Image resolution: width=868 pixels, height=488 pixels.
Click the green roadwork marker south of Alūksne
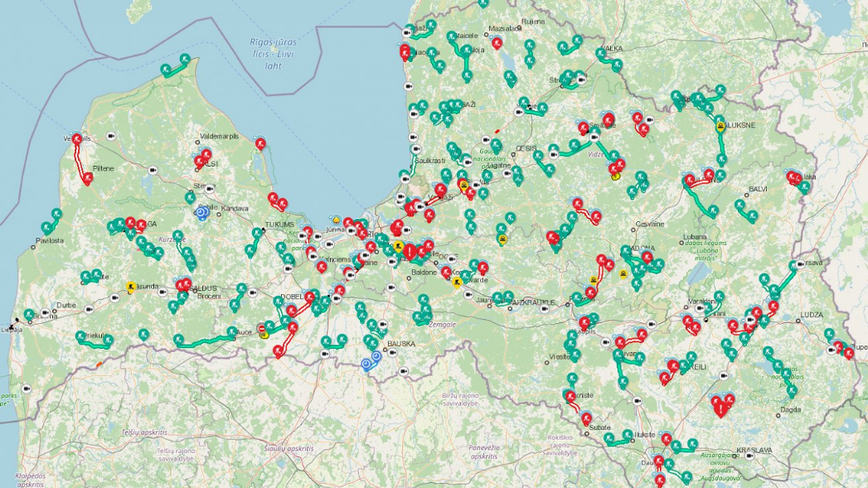tap(721, 157)
